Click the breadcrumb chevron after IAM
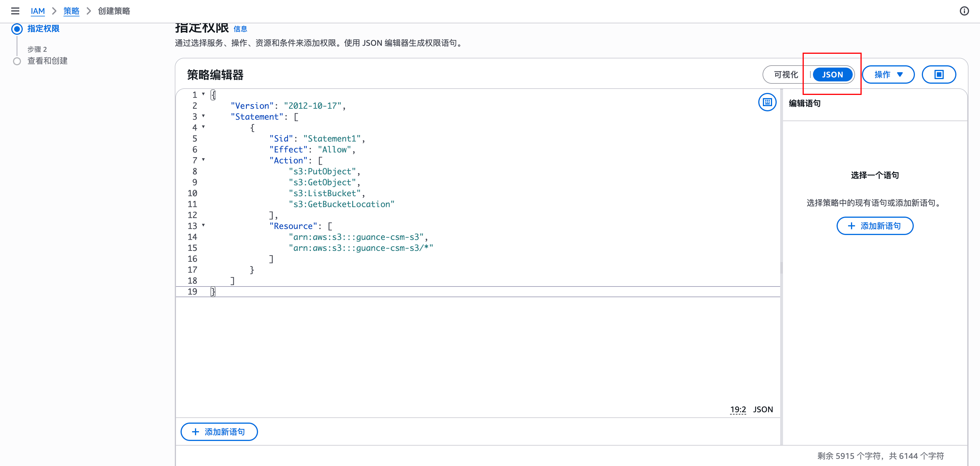 [x=54, y=11]
